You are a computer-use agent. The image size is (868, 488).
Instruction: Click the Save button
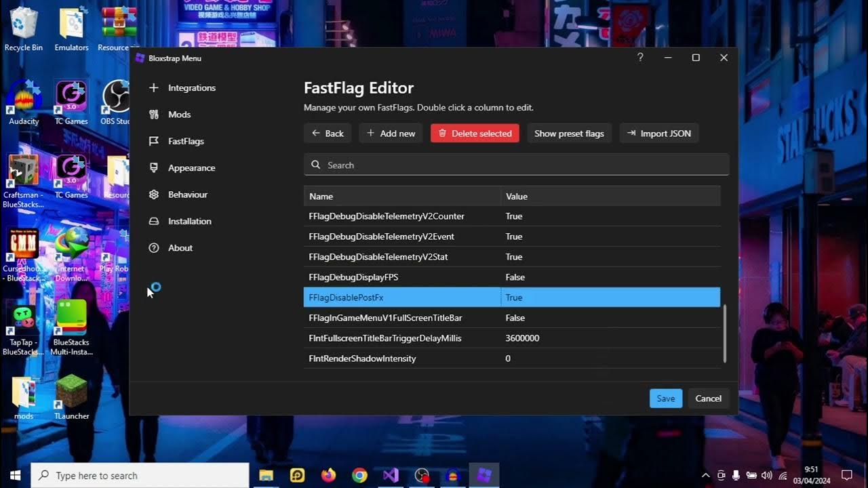(666, 399)
